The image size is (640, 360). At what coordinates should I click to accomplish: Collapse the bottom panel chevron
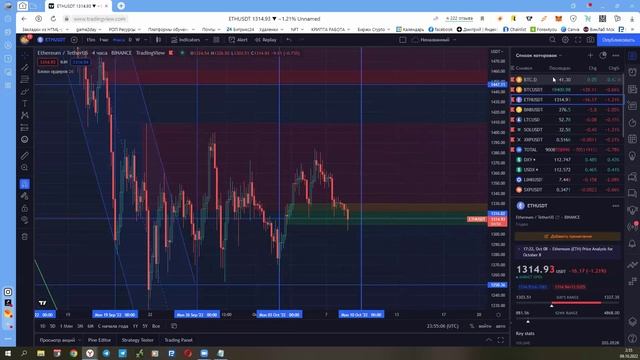coord(489,340)
